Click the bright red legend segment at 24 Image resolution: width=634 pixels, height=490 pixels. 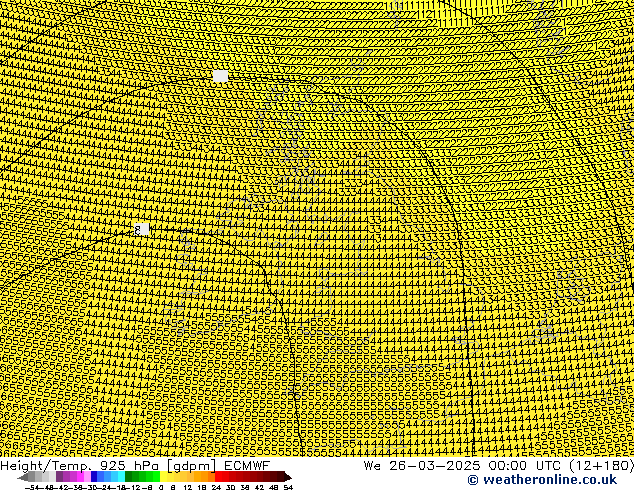[218, 477]
